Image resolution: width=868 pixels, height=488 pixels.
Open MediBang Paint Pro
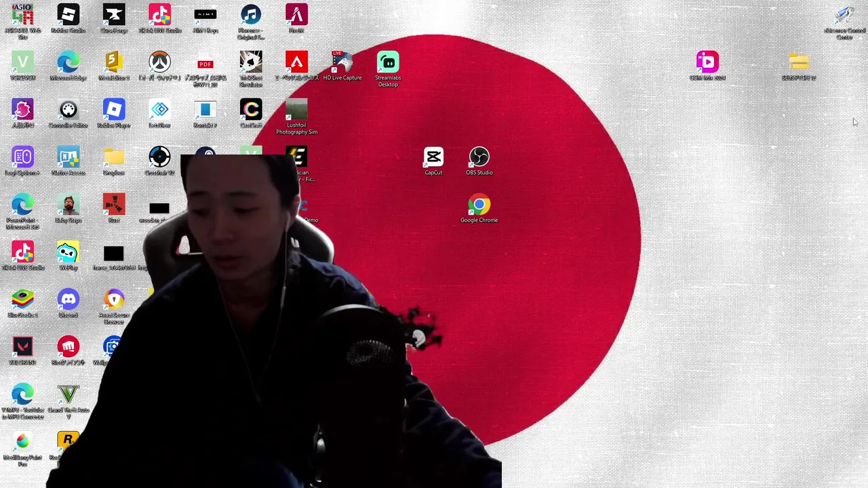pyautogui.click(x=22, y=442)
